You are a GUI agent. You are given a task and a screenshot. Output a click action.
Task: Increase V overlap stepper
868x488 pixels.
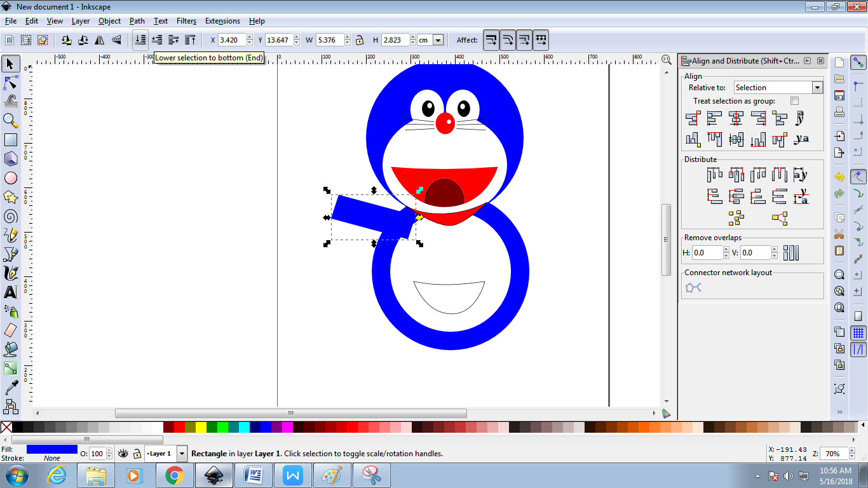coord(774,250)
